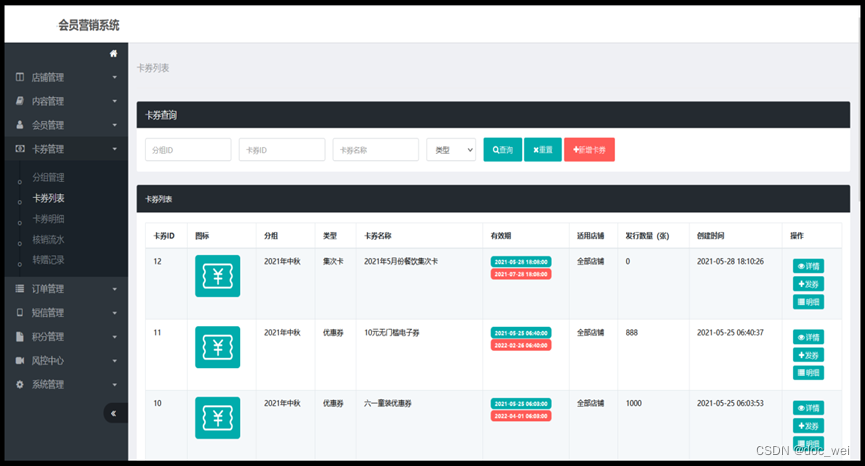Click the 系统管理 gear icon
The width and height of the screenshot is (865, 466).
coord(20,384)
